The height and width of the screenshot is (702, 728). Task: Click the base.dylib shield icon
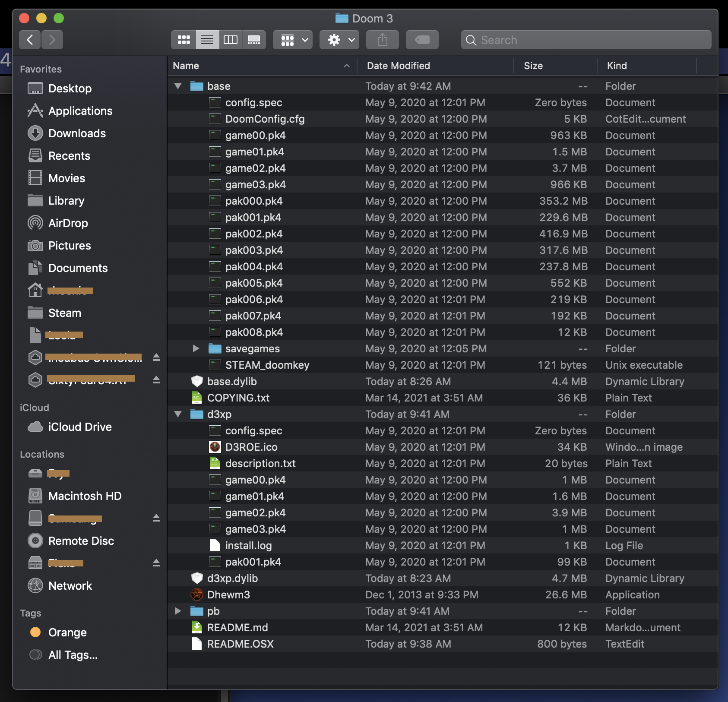197,381
